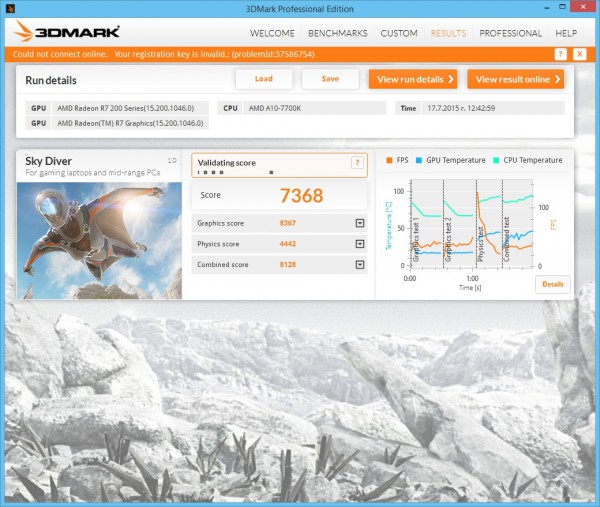
Task: Click the overall score 7368
Action: (302, 196)
